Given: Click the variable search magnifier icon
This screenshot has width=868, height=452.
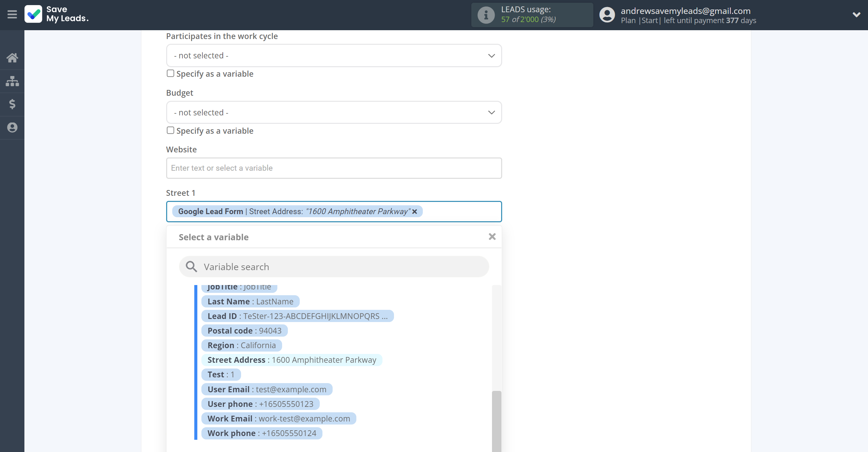Looking at the screenshot, I should (191, 267).
